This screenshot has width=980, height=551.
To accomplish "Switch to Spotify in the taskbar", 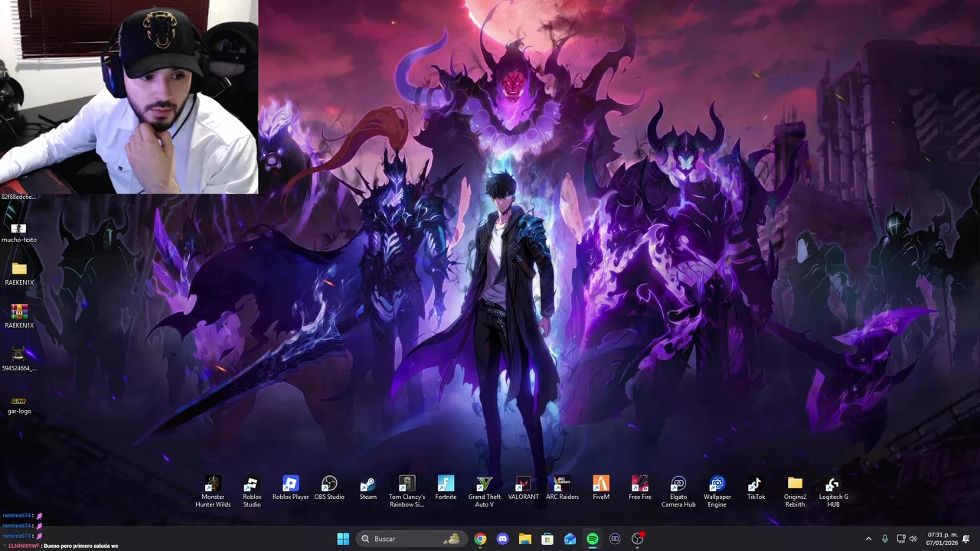I will tap(593, 539).
